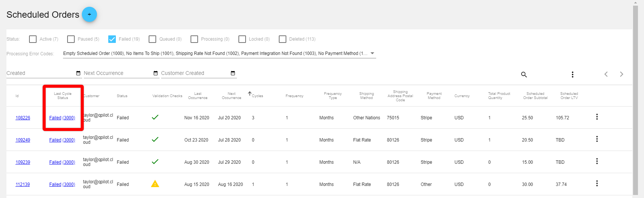Sort by Frequency Type column header
This screenshot has height=198, width=644.
tap(333, 96)
